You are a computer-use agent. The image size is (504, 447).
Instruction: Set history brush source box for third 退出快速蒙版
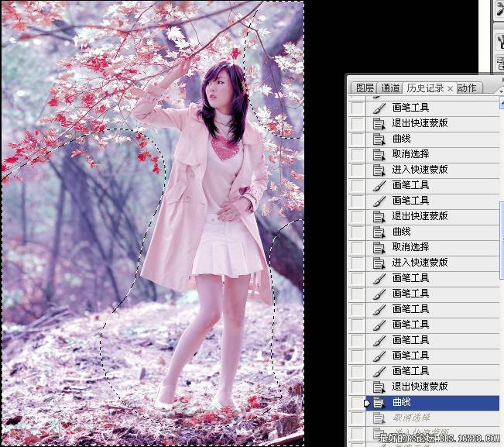tap(357, 387)
